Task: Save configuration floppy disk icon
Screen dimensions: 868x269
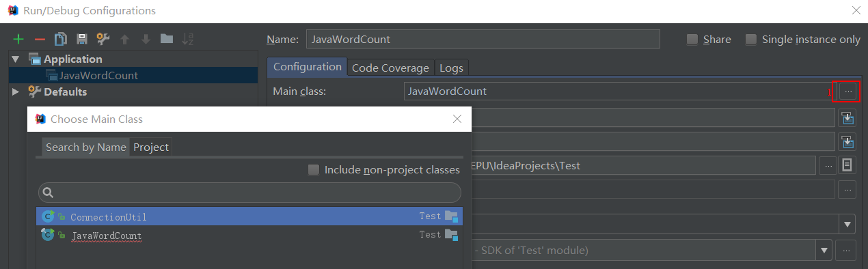Action: 81,40
